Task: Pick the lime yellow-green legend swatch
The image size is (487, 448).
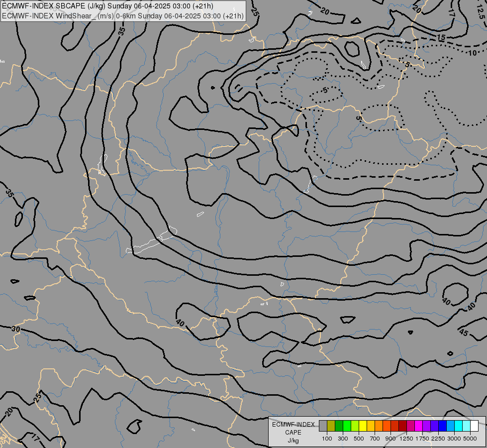Action: [x=355, y=426]
